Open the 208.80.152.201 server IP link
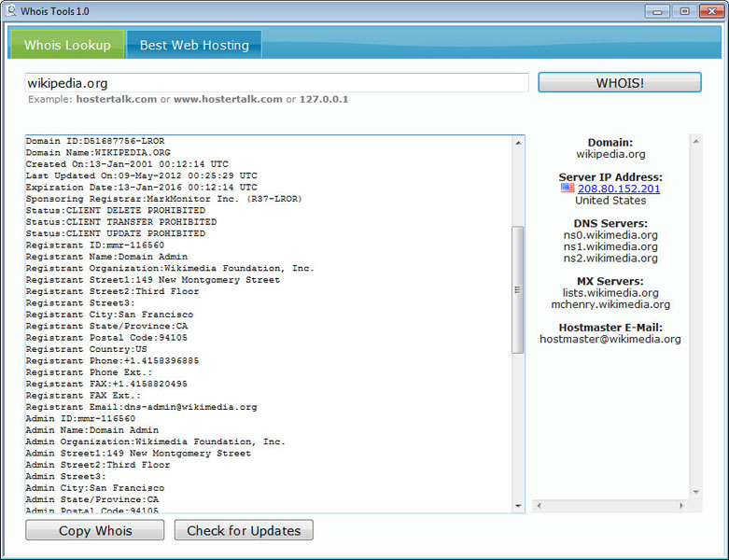This screenshot has height=560, width=729. [x=619, y=189]
